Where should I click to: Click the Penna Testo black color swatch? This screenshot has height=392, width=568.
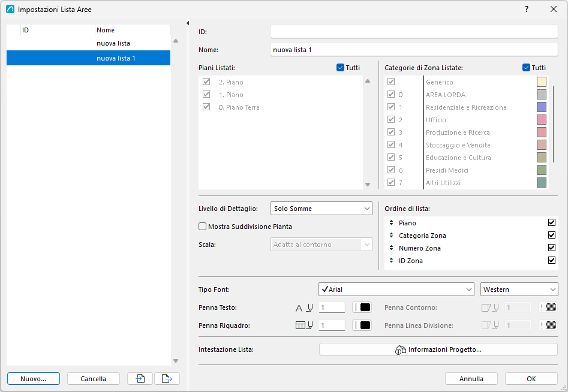(362, 307)
